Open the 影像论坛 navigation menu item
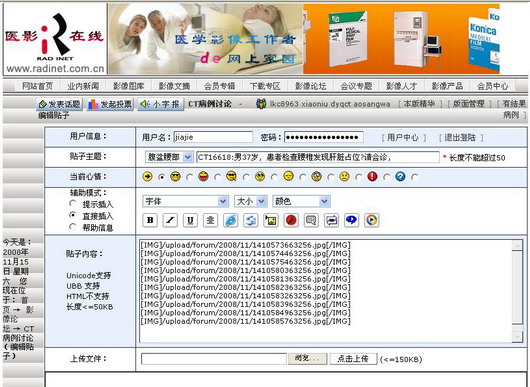 pyautogui.click(x=310, y=86)
